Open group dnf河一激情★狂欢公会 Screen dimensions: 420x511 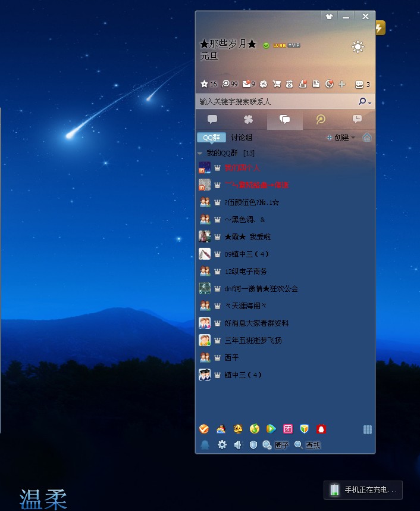[x=285, y=289]
